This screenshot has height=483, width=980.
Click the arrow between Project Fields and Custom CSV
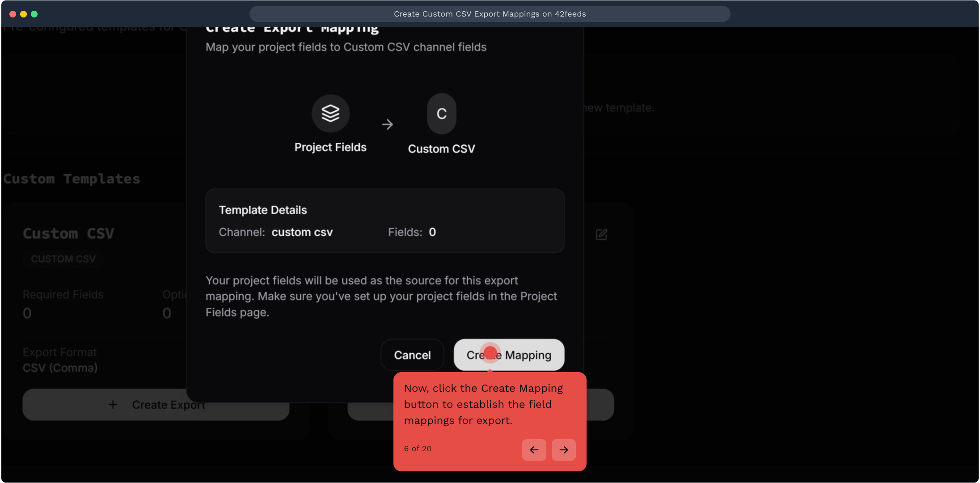click(388, 124)
